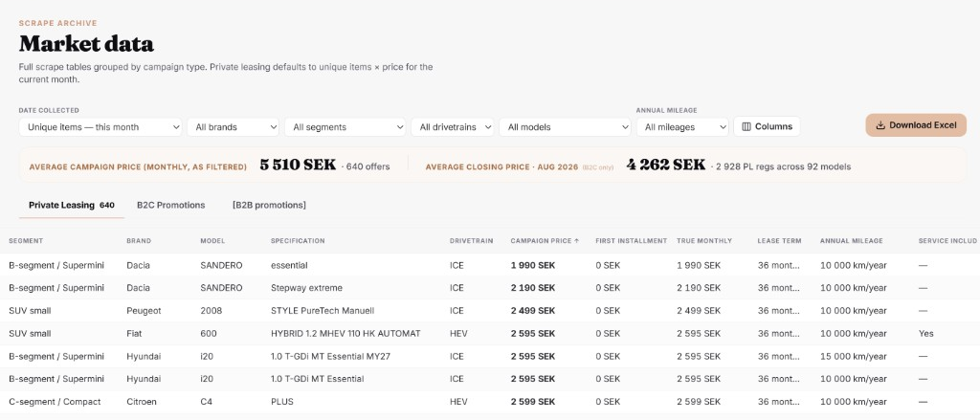Click the 15 000 km/year mileage cell
Viewport: 980px width, 420px height.
click(853, 356)
